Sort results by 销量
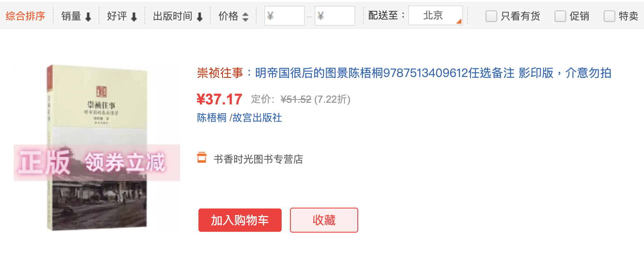The image size is (644, 258). [x=76, y=16]
